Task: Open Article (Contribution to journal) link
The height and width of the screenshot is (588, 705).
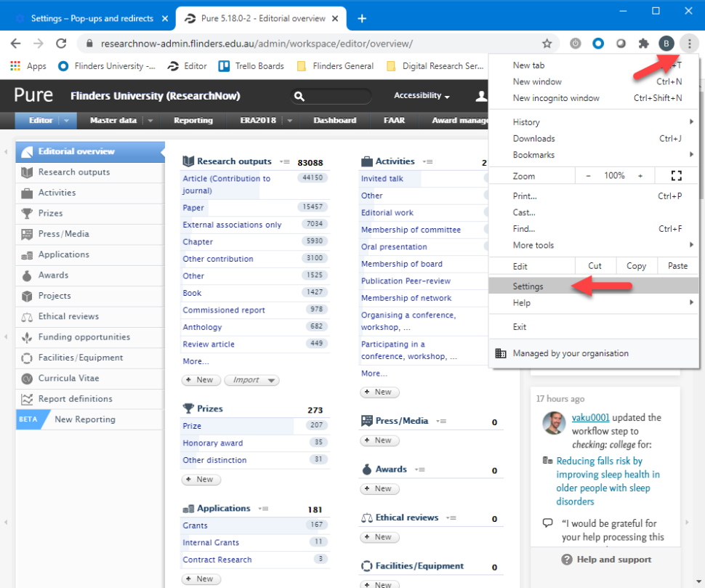Action: pyautogui.click(x=226, y=185)
